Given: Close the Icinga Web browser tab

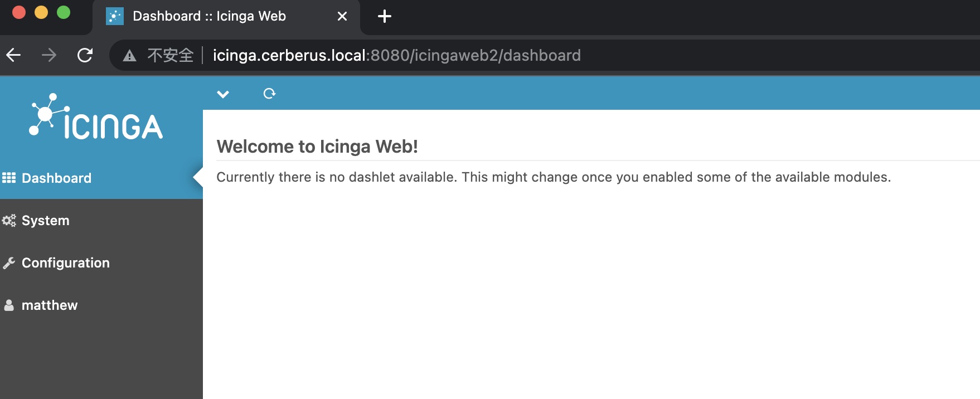Looking at the screenshot, I should tap(342, 16).
